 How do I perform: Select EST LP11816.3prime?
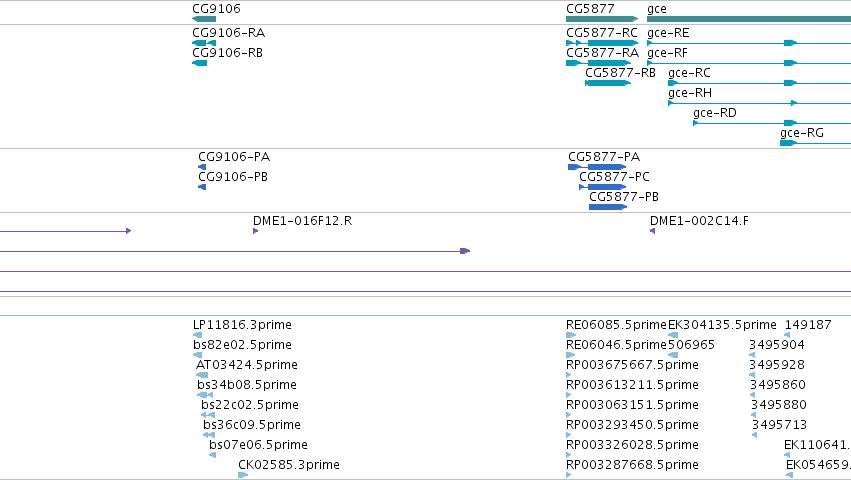[242, 325]
